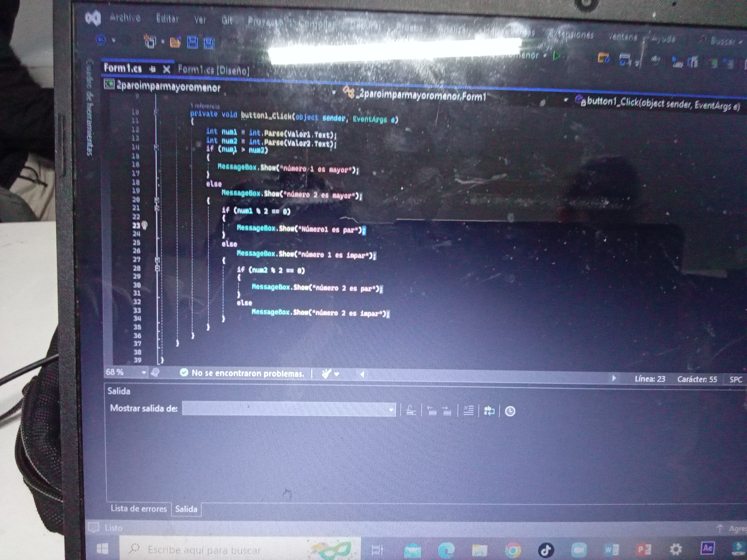Screen dimensions: 747x560
Task: Toggle the output timestamp clock icon
Action: [x=510, y=411]
